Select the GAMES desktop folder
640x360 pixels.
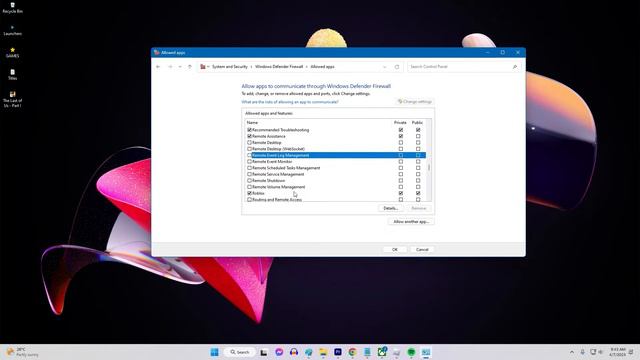(x=12, y=52)
